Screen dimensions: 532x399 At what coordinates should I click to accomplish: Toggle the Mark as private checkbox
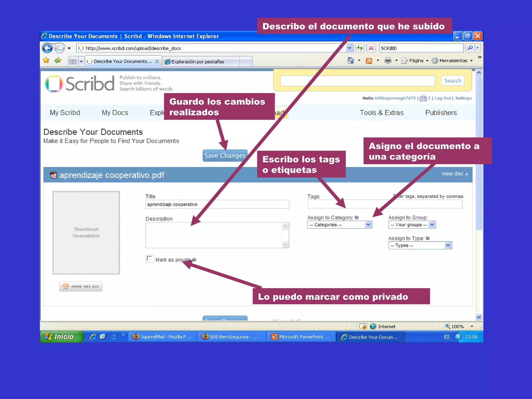(149, 259)
